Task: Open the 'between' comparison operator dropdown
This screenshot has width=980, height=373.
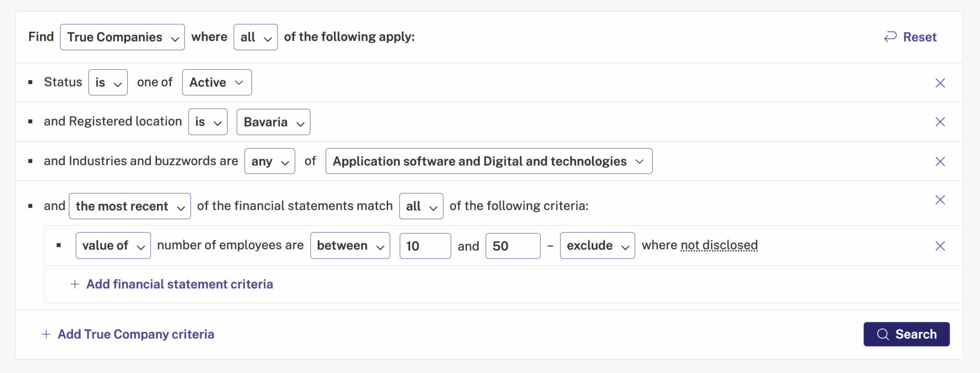Action: click(350, 246)
